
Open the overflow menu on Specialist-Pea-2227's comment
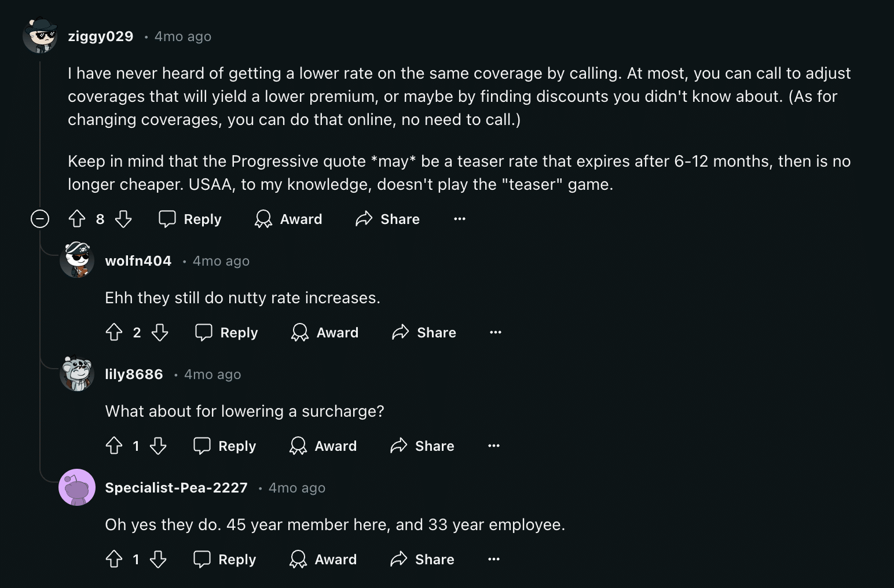click(493, 559)
